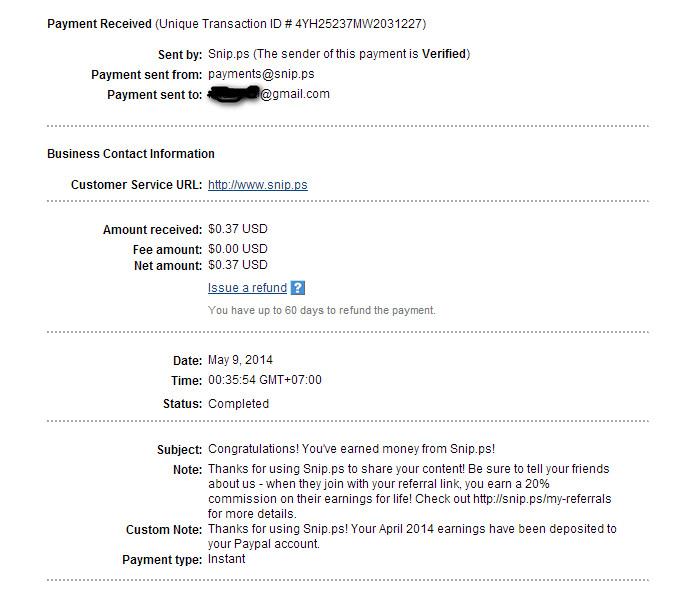This screenshot has width=682, height=595.
Task: Click the bold Verified sender status word
Action: pyautogui.click(x=445, y=54)
